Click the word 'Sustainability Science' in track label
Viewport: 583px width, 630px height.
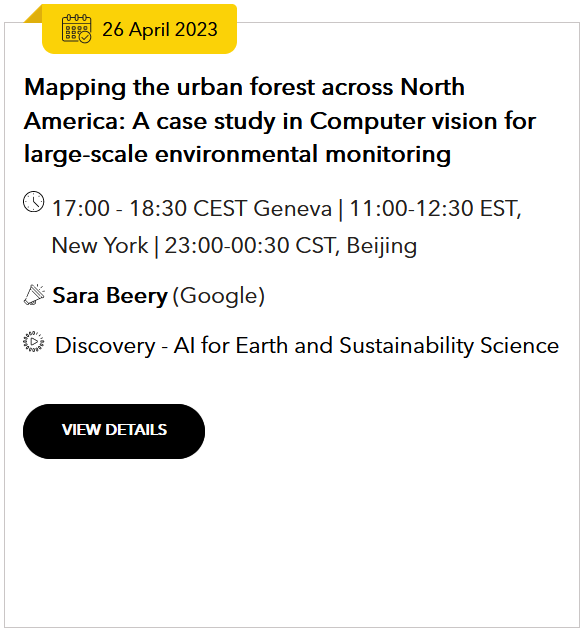[449, 346]
